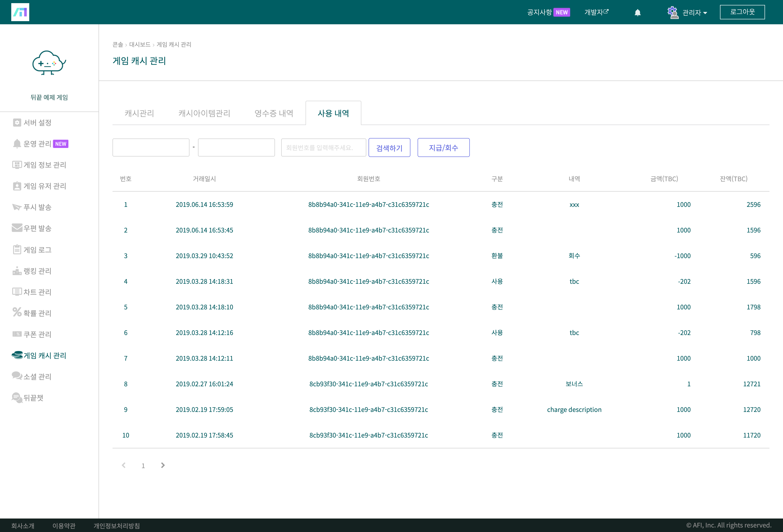Image resolution: width=783 pixels, height=532 pixels.
Task: Click member ID in row 10
Action: click(x=369, y=435)
